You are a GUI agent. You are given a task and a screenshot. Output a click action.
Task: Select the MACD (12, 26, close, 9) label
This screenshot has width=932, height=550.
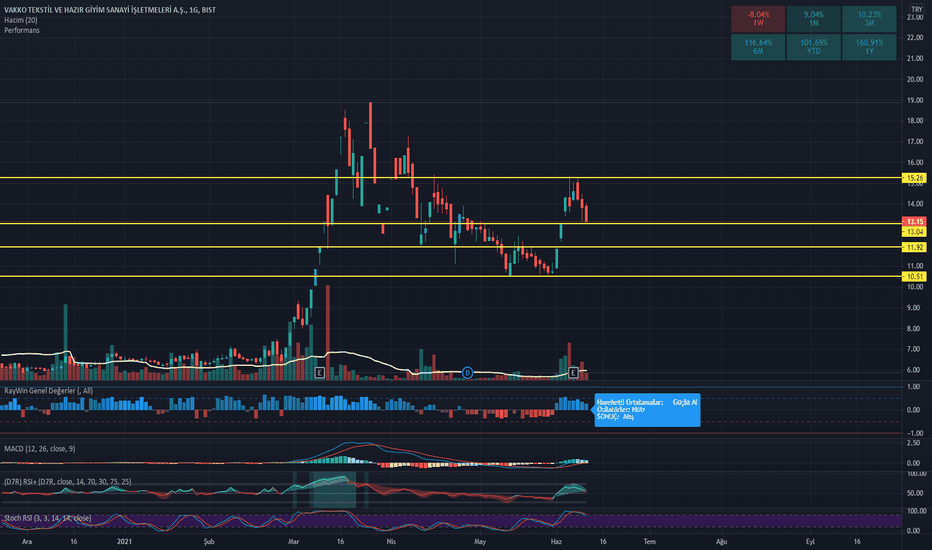pyautogui.click(x=40, y=449)
